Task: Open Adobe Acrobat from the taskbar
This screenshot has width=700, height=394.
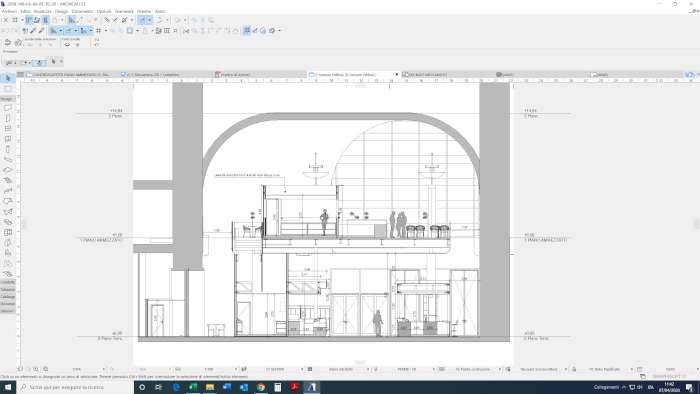Action: click(295, 387)
